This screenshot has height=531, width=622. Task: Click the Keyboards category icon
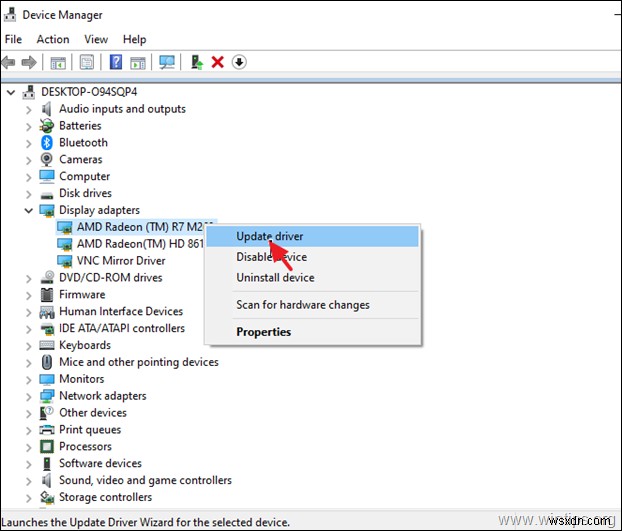pos(46,345)
